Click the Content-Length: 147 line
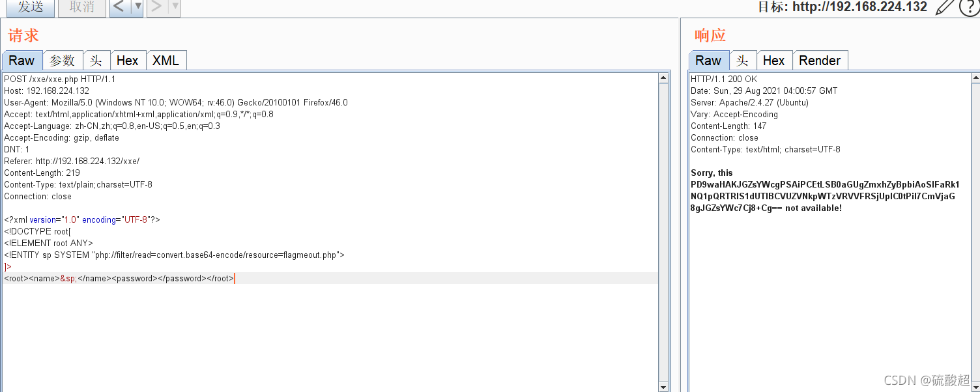 click(728, 126)
